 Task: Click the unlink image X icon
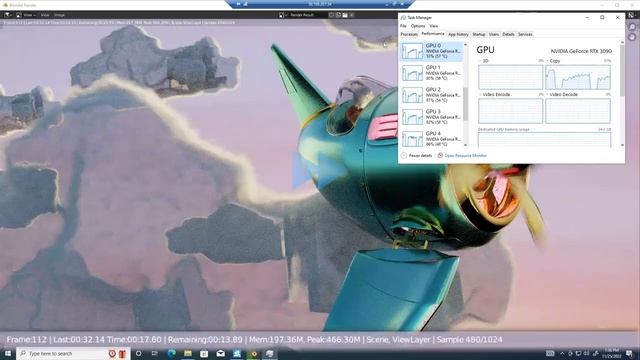(352, 15)
